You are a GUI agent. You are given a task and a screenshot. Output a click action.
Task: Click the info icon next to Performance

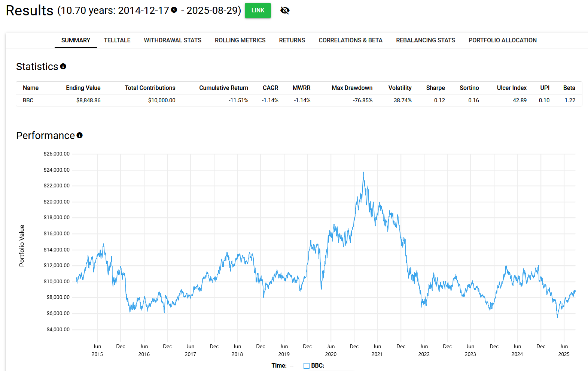click(x=80, y=135)
